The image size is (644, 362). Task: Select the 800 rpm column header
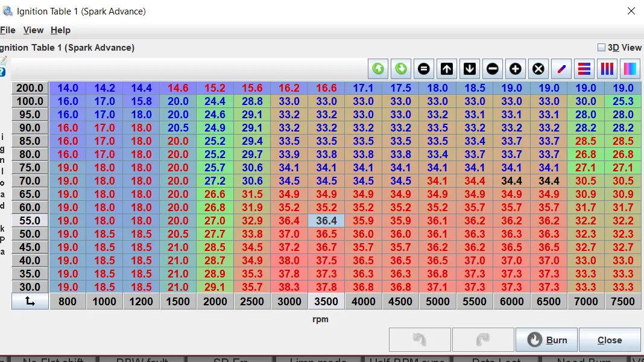pos(68,301)
